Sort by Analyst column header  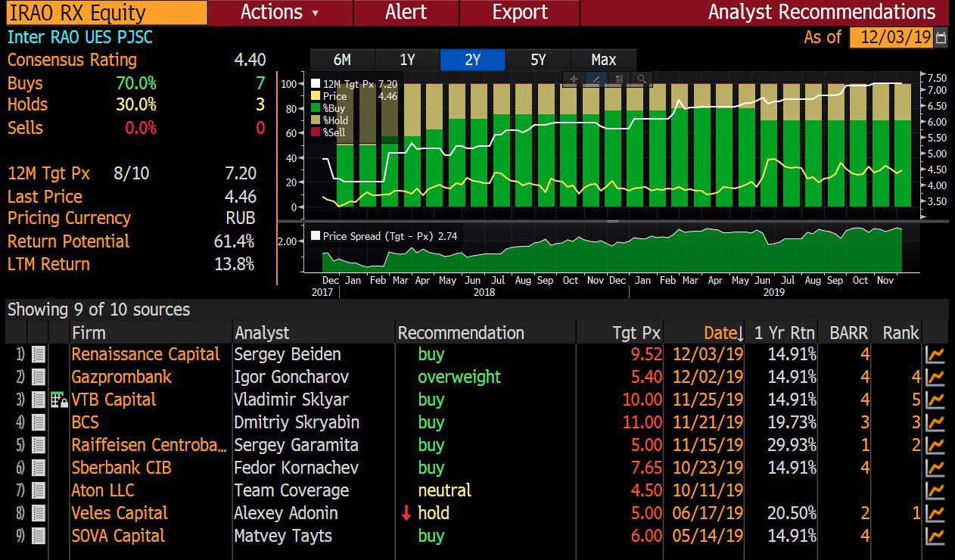(x=313, y=333)
